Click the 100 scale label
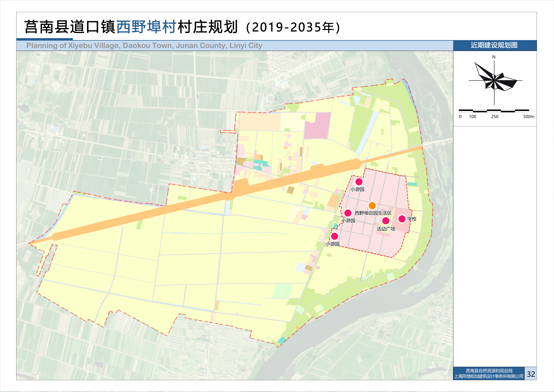The height and width of the screenshot is (392, 554). 472,117
